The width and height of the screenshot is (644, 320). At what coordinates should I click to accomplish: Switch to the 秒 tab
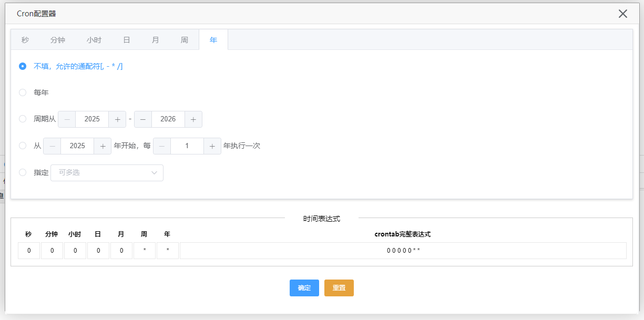tap(25, 40)
